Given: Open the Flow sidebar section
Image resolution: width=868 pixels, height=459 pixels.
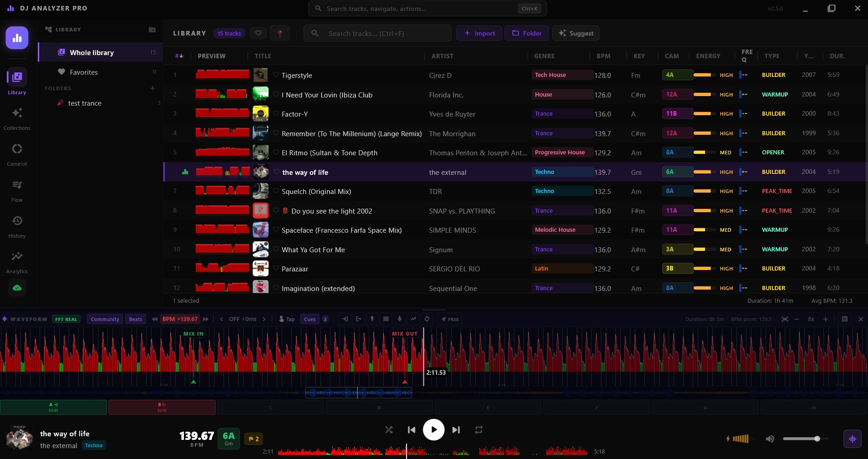Looking at the screenshot, I should click(17, 190).
